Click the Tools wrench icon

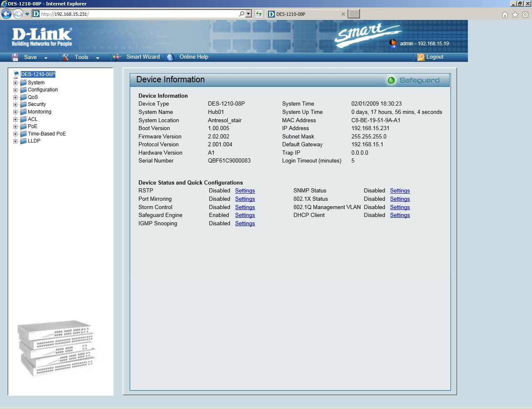66,57
